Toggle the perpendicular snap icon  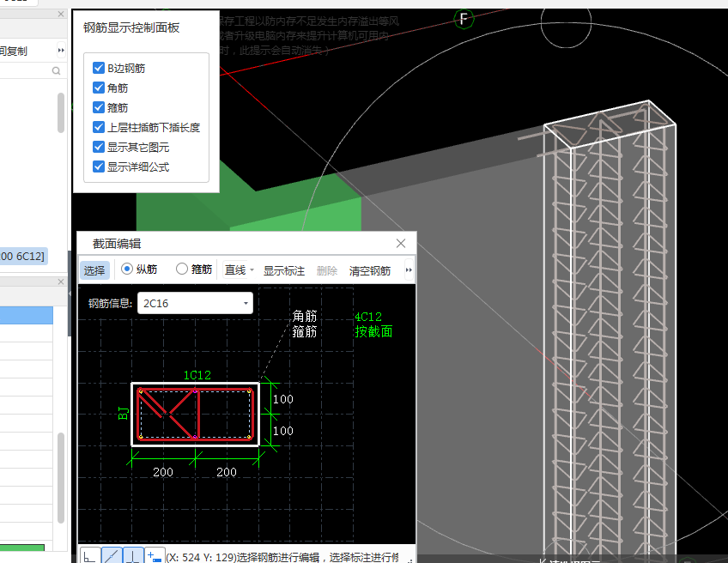133,555
